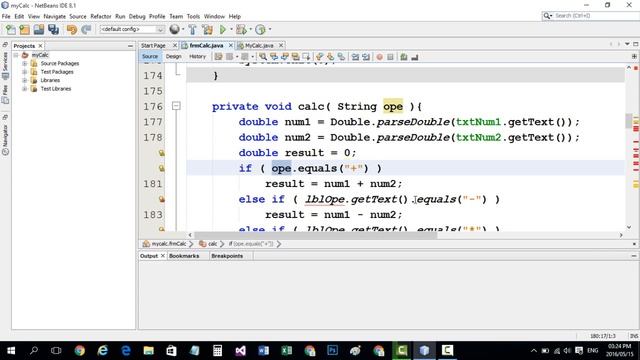Switch to History view
This screenshot has width=640, height=360.
click(198, 57)
